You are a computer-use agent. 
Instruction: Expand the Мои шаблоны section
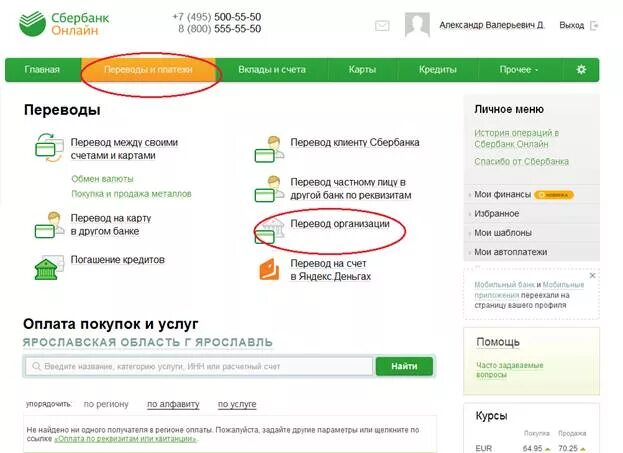(x=503, y=233)
